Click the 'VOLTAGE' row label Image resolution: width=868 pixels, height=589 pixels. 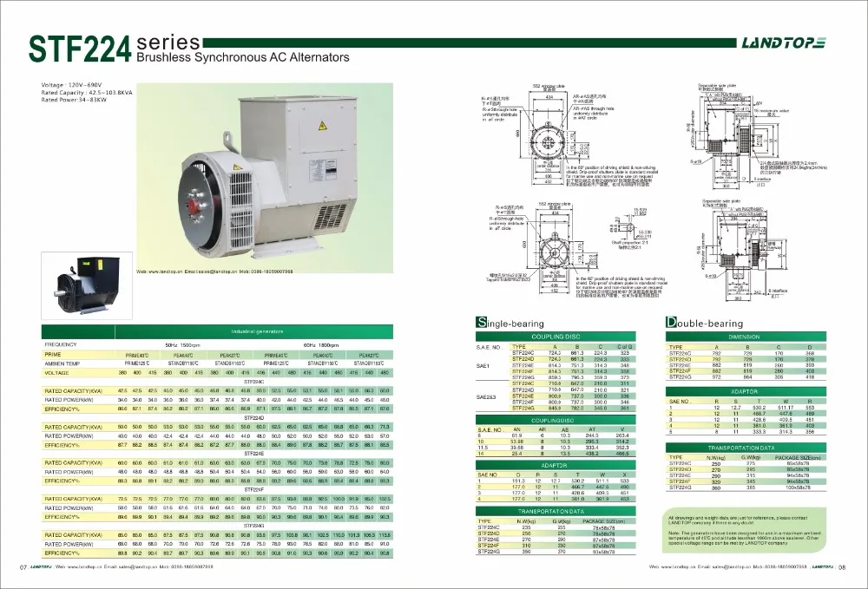pyautogui.click(x=56, y=373)
